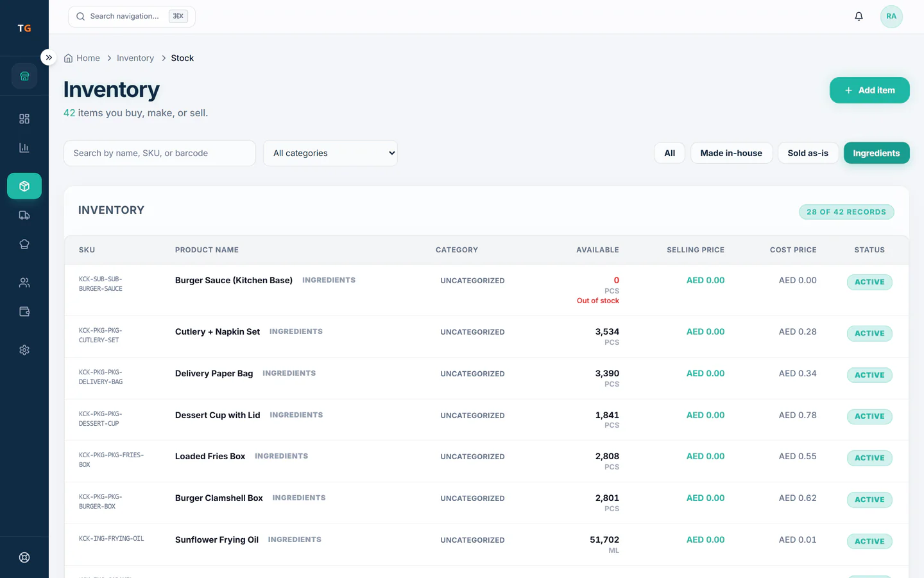Viewport: 924px width, 578px height.
Task: Click the home icon in the breadcrumb
Action: (x=68, y=58)
